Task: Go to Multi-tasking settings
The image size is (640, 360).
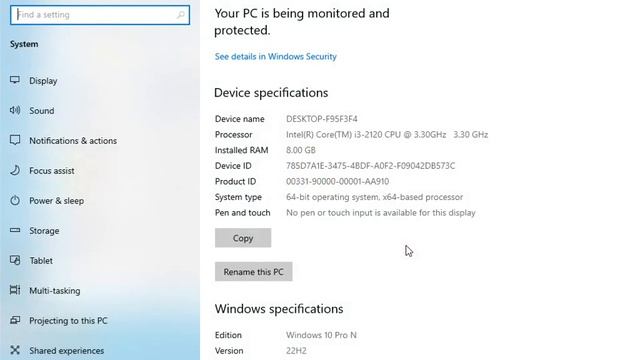Action: click(x=54, y=291)
